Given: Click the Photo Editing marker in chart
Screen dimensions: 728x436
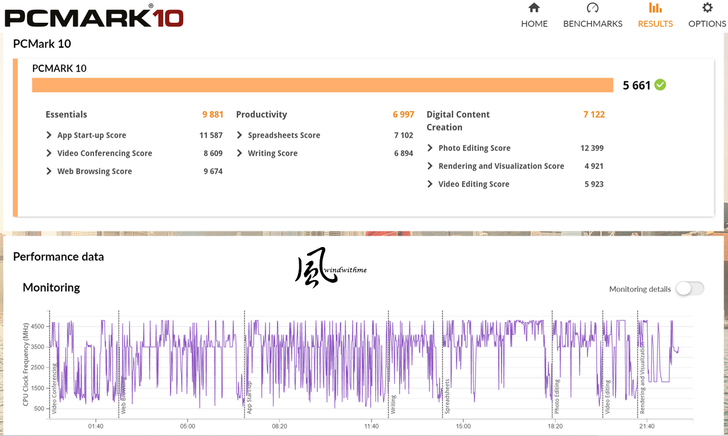Looking at the screenshot, I should click(557, 397).
